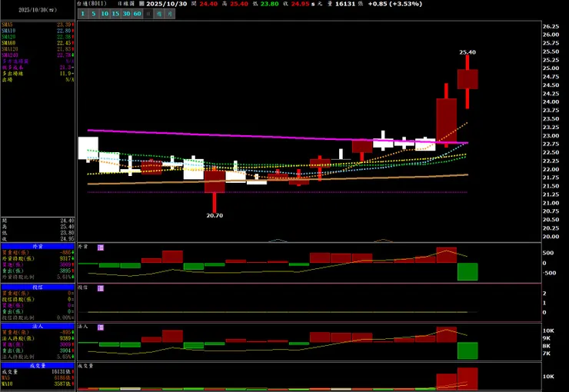Switch chart to 30-minute interval

click(x=126, y=14)
